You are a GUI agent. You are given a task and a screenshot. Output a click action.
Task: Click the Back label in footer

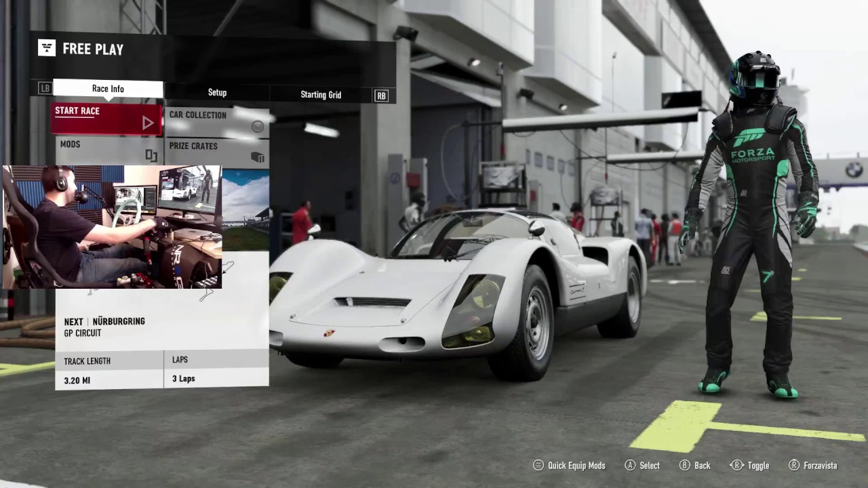click(703, 466)
